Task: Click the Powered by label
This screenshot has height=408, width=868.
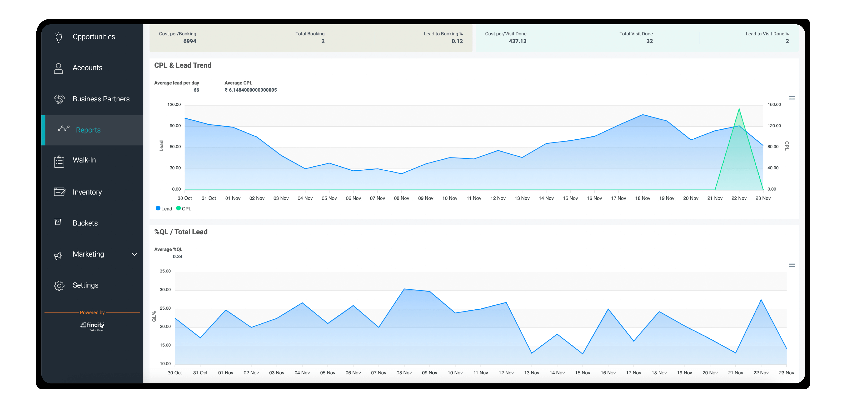Action: [92, 313]
